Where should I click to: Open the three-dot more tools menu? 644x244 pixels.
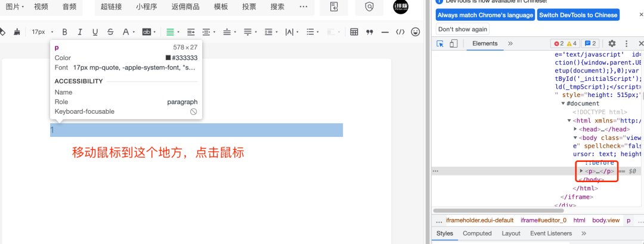(x=304, y=7)
